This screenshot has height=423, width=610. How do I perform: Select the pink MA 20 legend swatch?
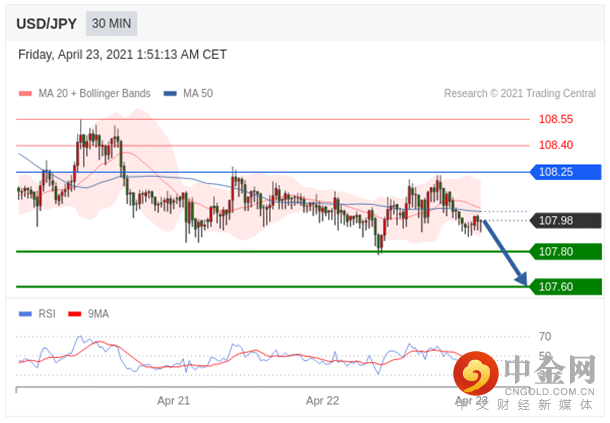(x=25, y=93)
